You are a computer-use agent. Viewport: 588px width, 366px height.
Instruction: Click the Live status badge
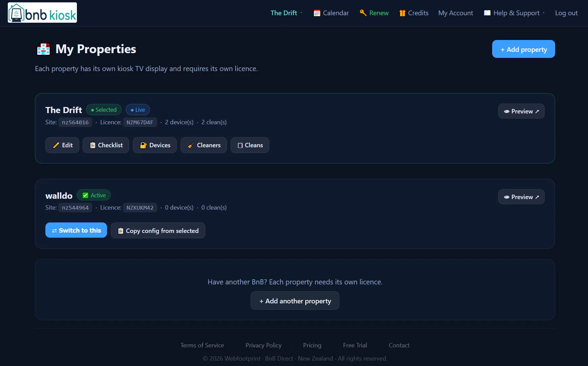[x=138, y=110]
